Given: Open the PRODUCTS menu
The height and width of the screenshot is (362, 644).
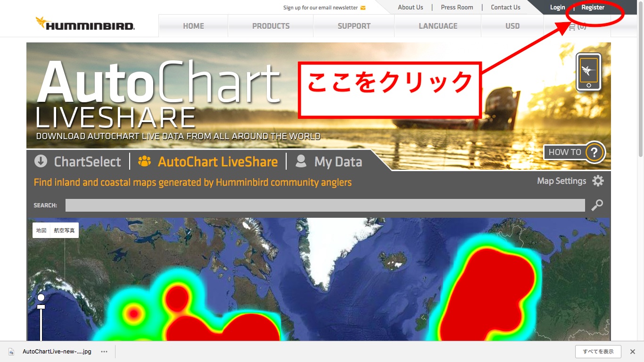Looking at the screenshot, I should [271, 26].
